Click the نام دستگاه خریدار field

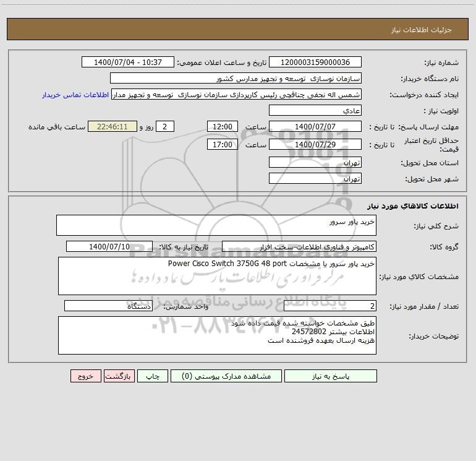236,78
